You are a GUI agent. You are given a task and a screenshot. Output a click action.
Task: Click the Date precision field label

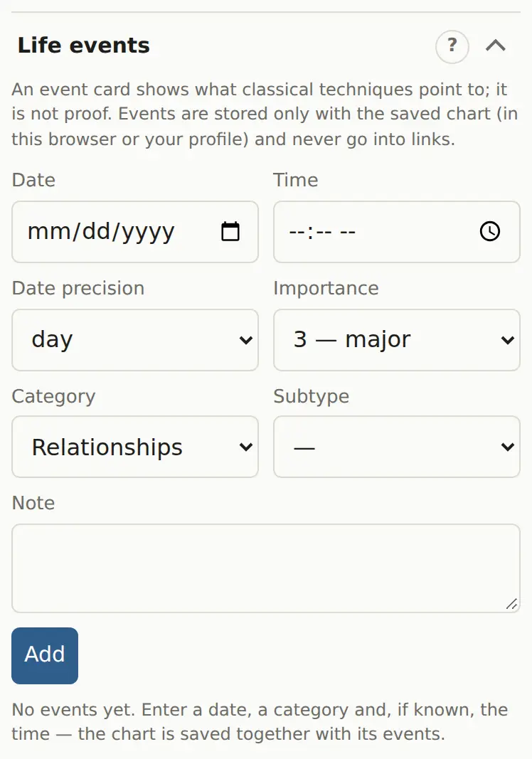tap(78, 289)
